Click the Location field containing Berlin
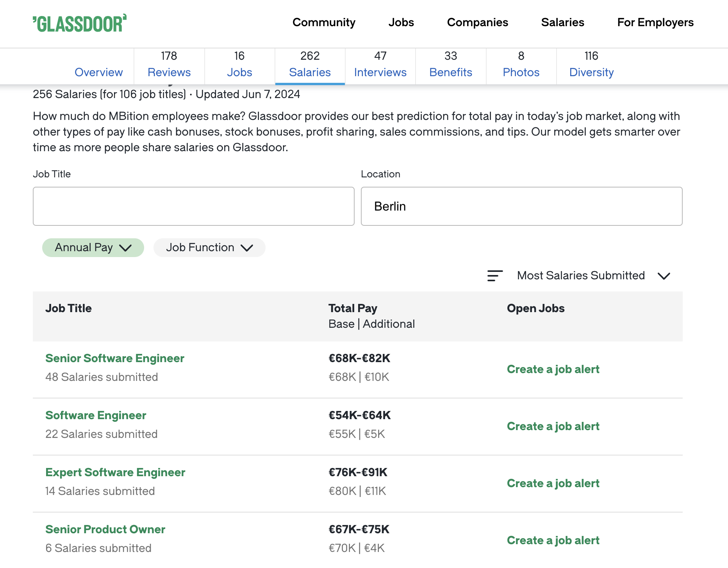This screenshot has width=728, height=568. point(522,206)
